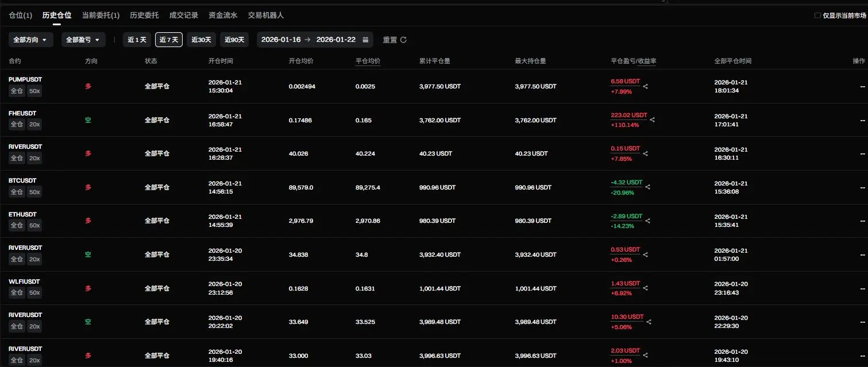Click the 10.30 USDT profit value
This screenshot has height=367, width=868.
click(x=627, y=317)
